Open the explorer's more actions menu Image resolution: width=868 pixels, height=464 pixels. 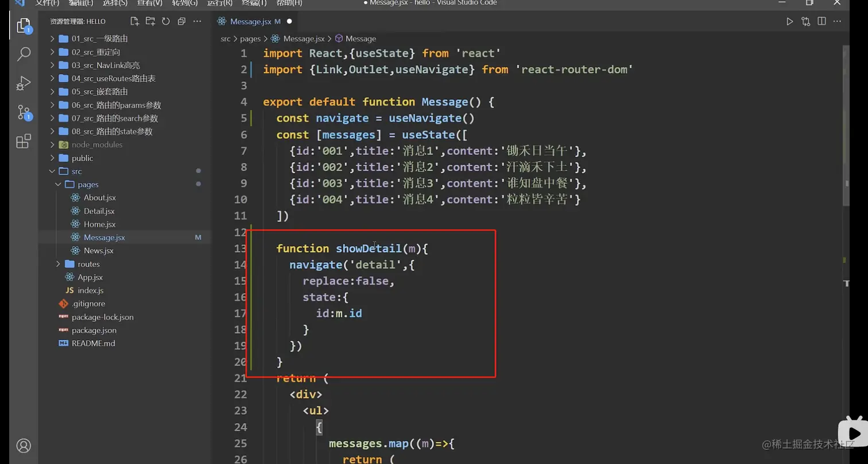pos(197,21)
